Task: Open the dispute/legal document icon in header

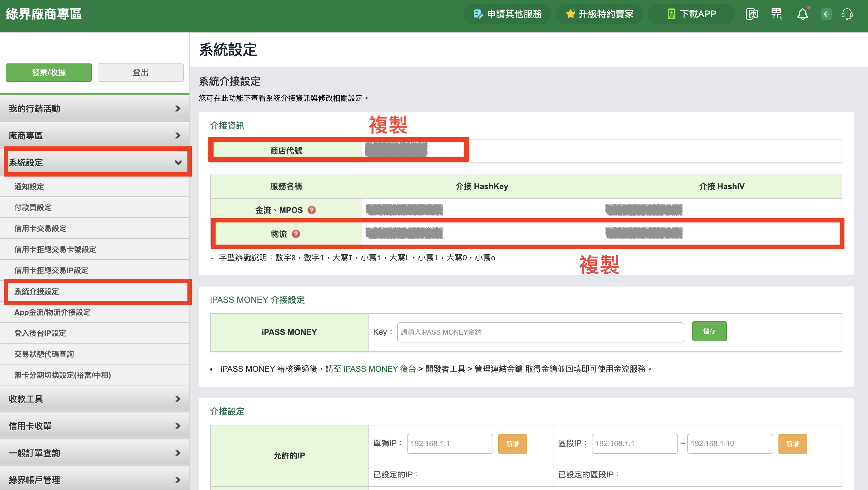Action: (751, 14)
